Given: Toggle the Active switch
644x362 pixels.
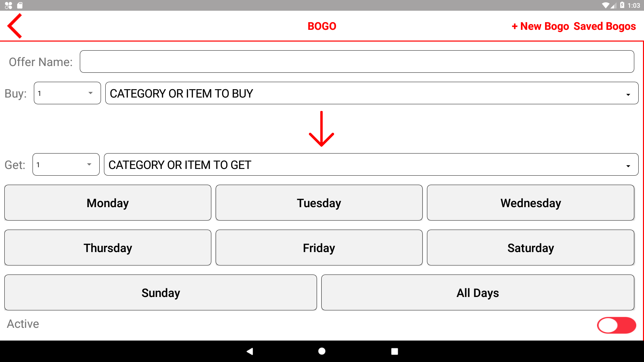Looking at the screenshot, I should pyautogui.click(x=616, y=325).
